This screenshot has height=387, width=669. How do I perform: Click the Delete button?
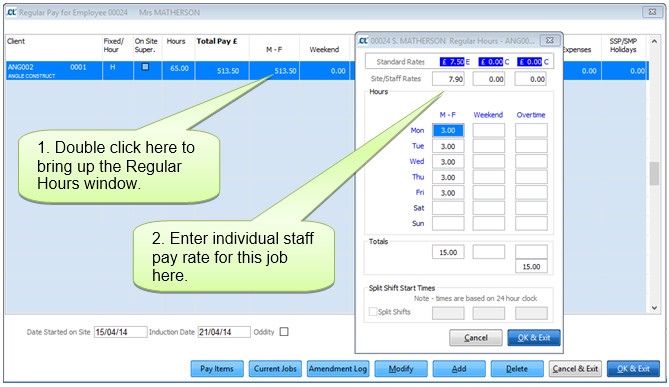pyautogui.click(x=517, y=369)
